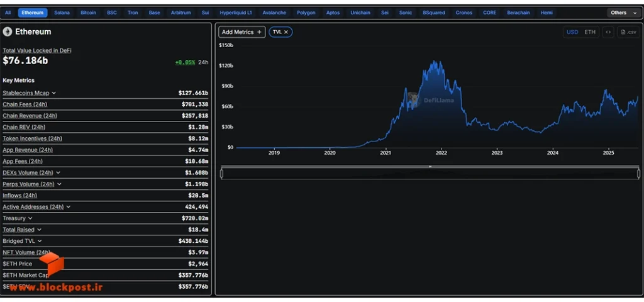The image size is (644, 302).
Task: Select the Hemi chain tab
Action: coord(547,13)
